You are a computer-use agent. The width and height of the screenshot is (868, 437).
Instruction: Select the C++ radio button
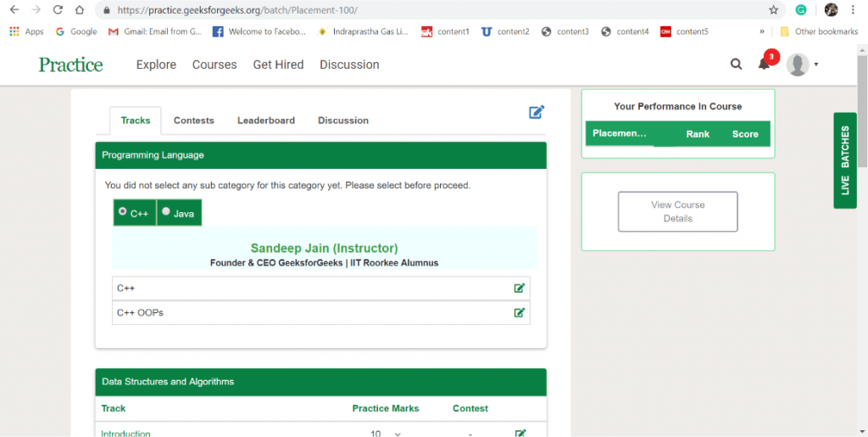tap(122, 211)
